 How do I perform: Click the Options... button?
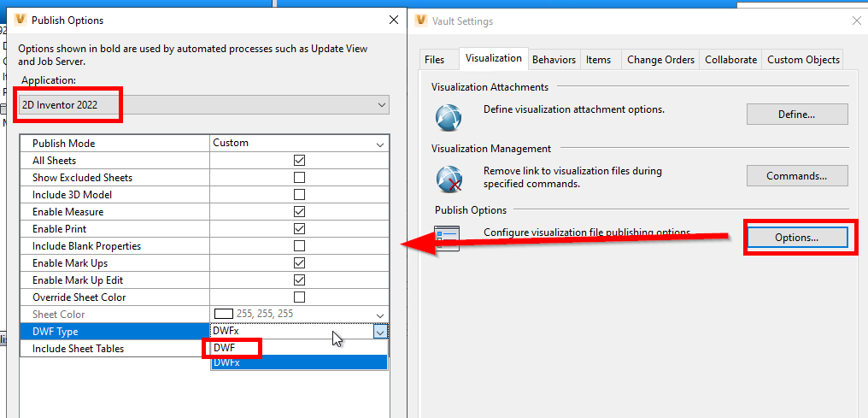point(797,237)
